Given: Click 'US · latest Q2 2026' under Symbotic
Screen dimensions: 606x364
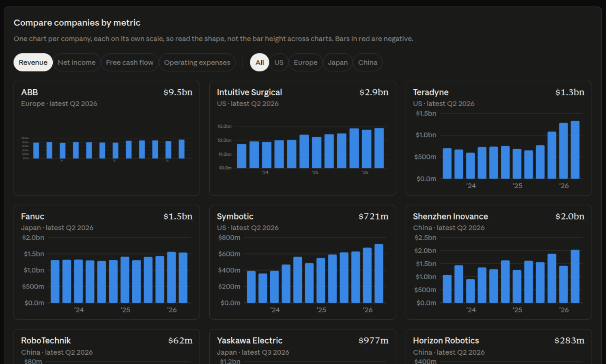Looking at the screenshot, I should point(248,228).
